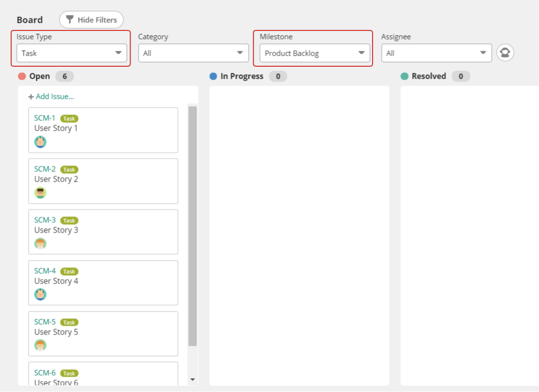
Task: Click the Task badge on SCM-3
Action: pos(69,220)
